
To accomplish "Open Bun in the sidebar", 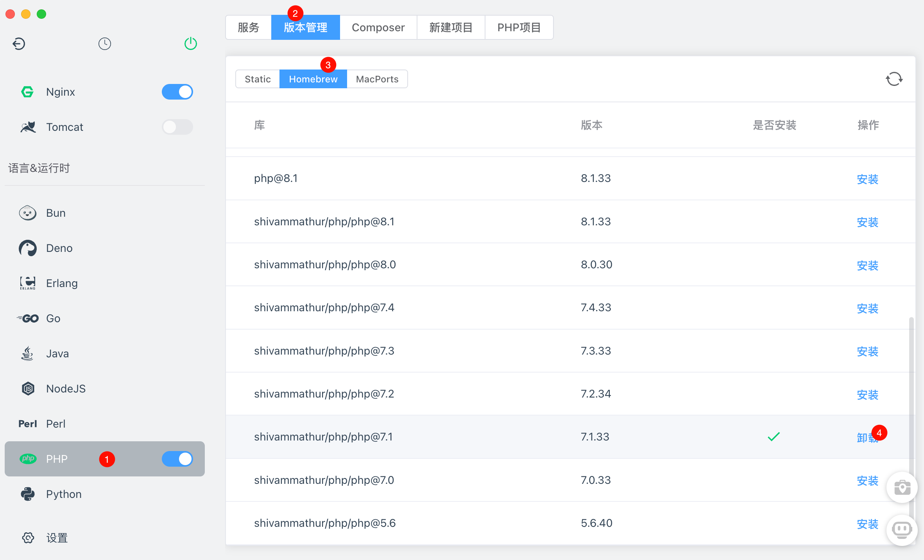I will (105, 213).
